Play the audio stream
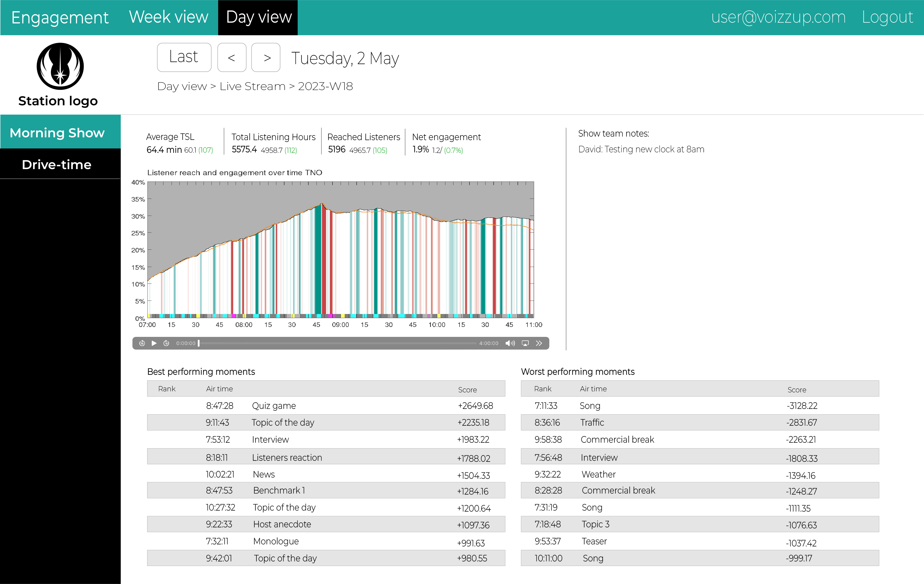Viewport: 924px width, 584px height. 154,343
